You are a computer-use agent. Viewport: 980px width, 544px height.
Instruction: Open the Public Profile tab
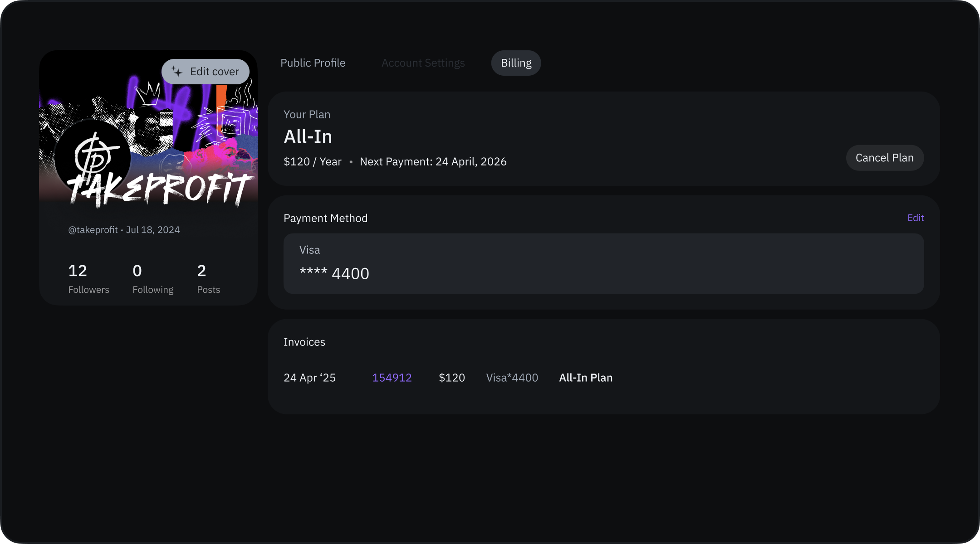tap(313, 63)
